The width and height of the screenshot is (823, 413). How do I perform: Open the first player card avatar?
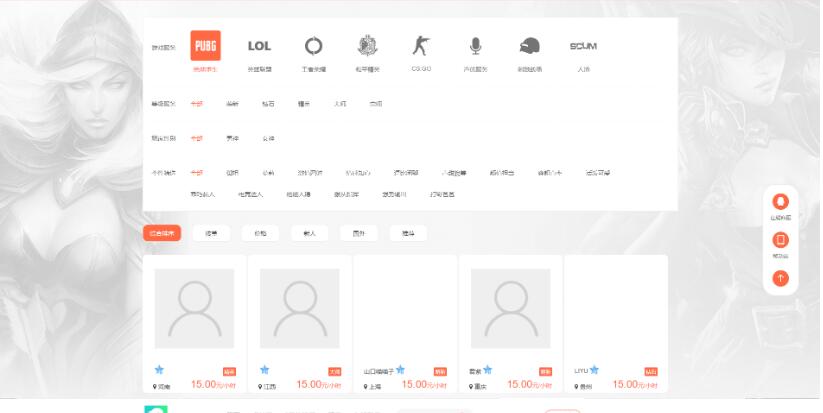tap(194, 308)
